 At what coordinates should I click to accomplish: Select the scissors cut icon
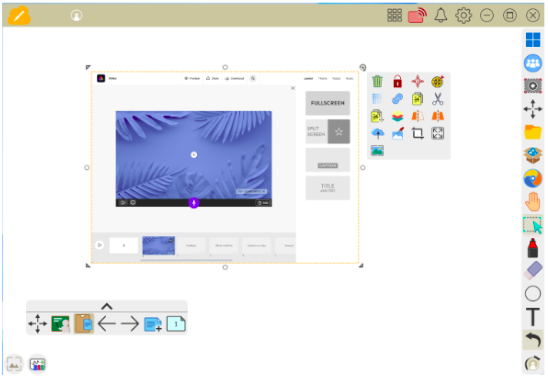tap(437, 99)
